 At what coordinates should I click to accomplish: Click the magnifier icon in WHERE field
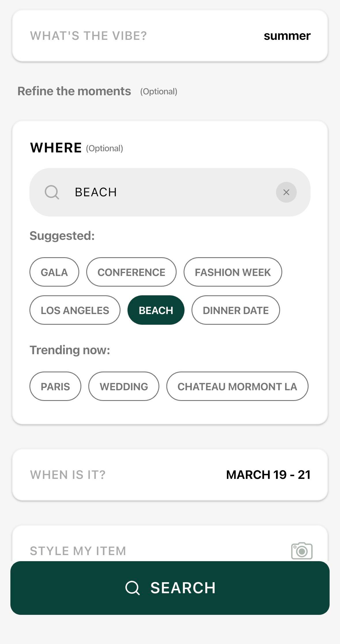tap(52, 192)
